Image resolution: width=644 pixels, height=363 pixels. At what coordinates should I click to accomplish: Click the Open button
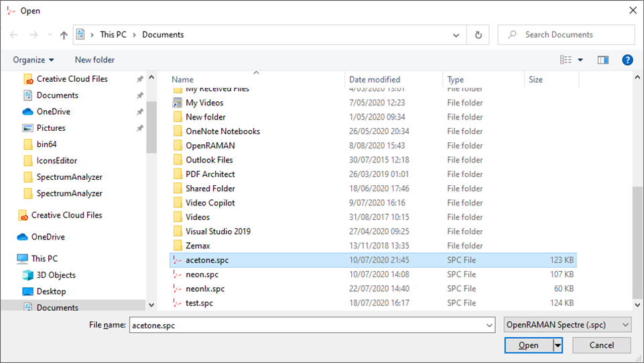coord(528,346)
